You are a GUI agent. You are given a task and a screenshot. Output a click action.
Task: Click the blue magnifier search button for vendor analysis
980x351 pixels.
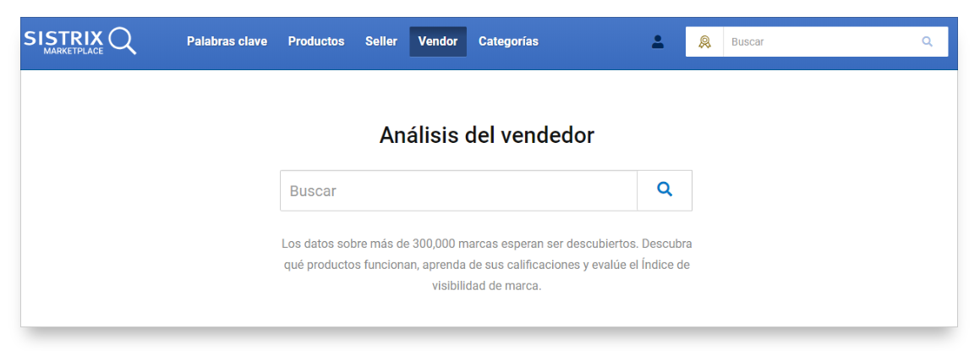[x=665, y=190]
